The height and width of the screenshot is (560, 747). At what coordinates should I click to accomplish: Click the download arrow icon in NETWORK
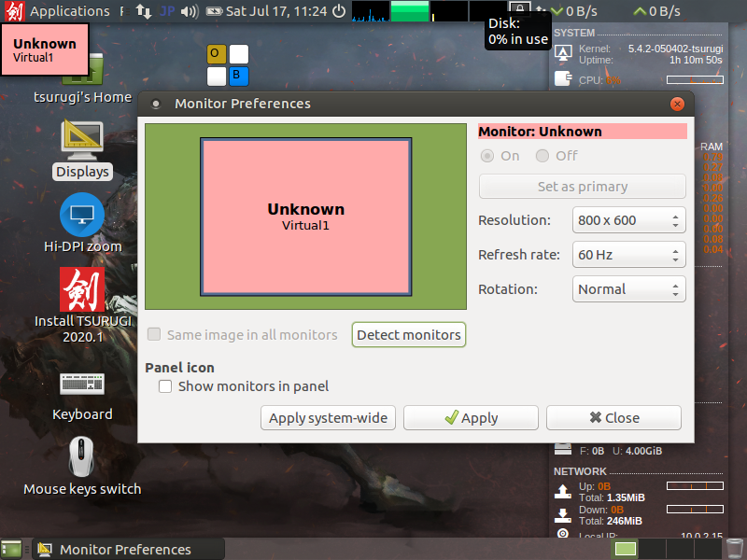click(563, 515)
